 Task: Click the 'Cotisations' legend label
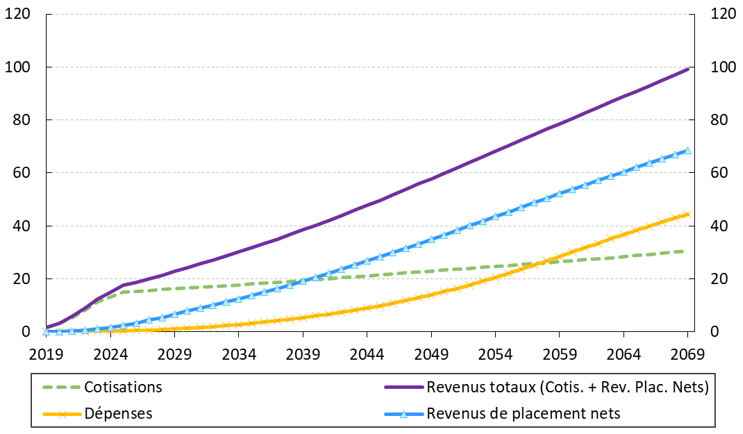[x=123, y=387]
